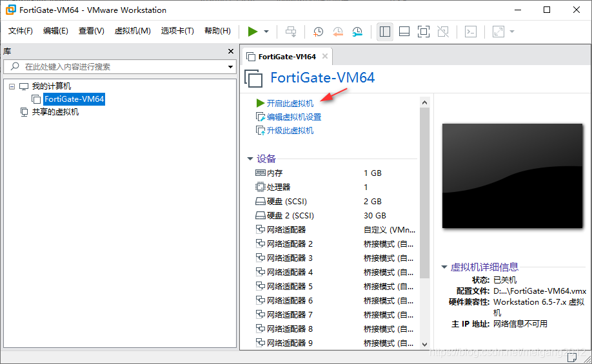
Task: Click the stretch guest display icon
Action: pos(498,32)
